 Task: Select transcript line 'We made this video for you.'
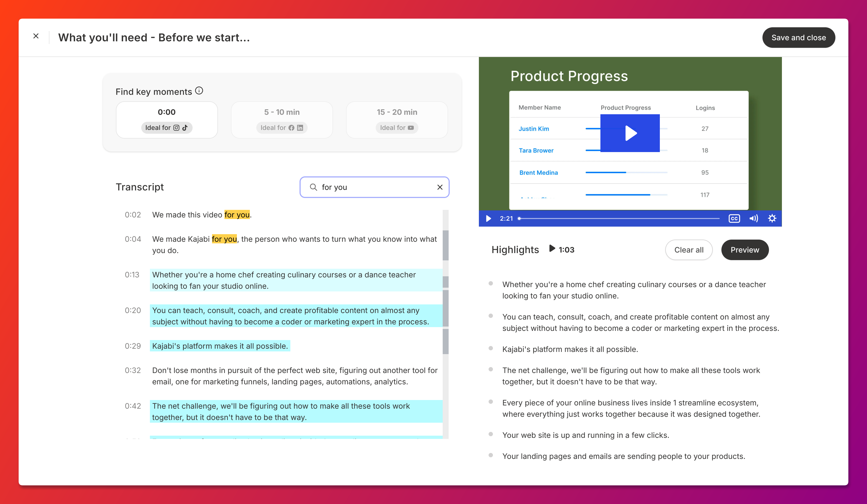click(202, 215)
